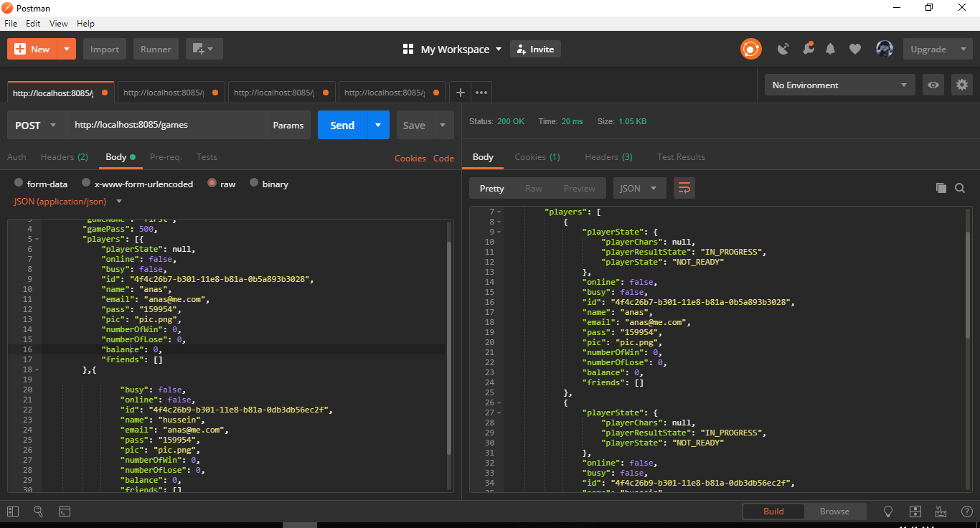The height and width of the screenshot is (528, 980).
Task: Click the request URL input field
Action: [166, 125]
